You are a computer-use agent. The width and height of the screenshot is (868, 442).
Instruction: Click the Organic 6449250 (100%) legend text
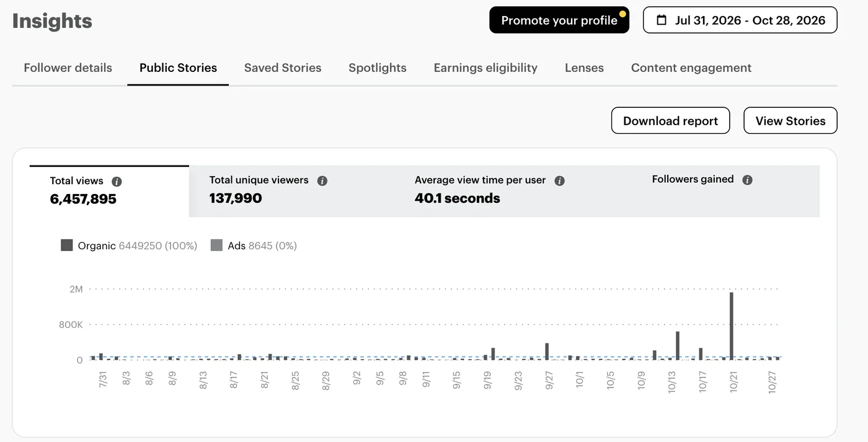138,245
